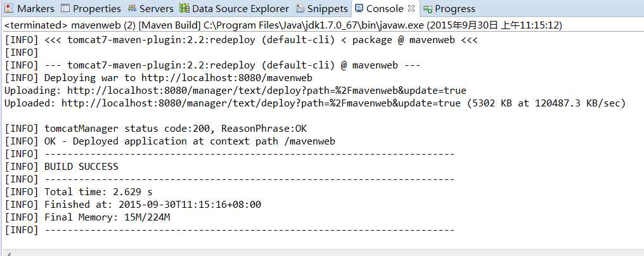
Task: Select the Data Source Explorer tab
Action: (235, 9)
